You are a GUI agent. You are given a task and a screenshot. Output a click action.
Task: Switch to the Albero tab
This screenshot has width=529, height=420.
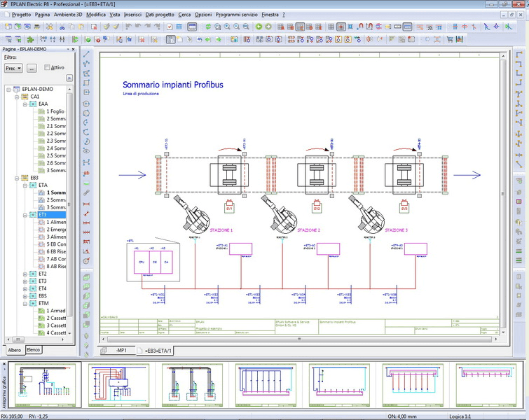click(15, 350)
